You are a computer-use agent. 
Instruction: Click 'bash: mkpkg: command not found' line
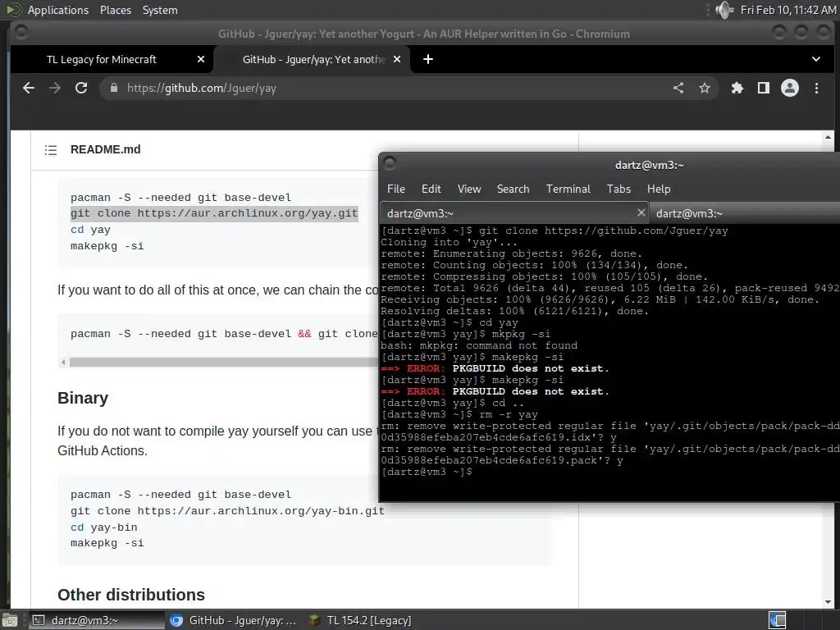coord(479,345)
